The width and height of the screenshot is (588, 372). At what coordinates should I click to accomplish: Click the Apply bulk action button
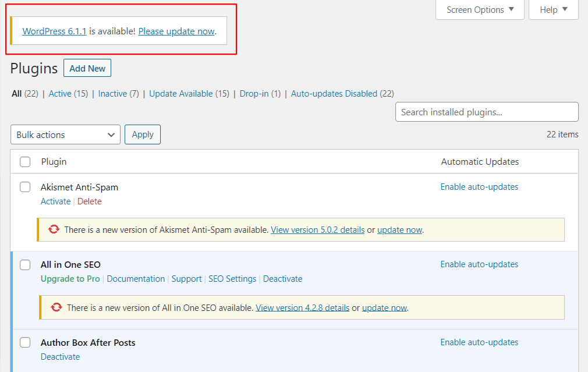tap(143, 134)
